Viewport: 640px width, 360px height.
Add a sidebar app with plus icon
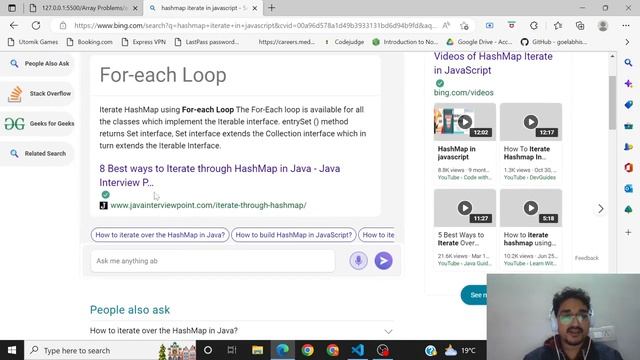tap(628, 232)
